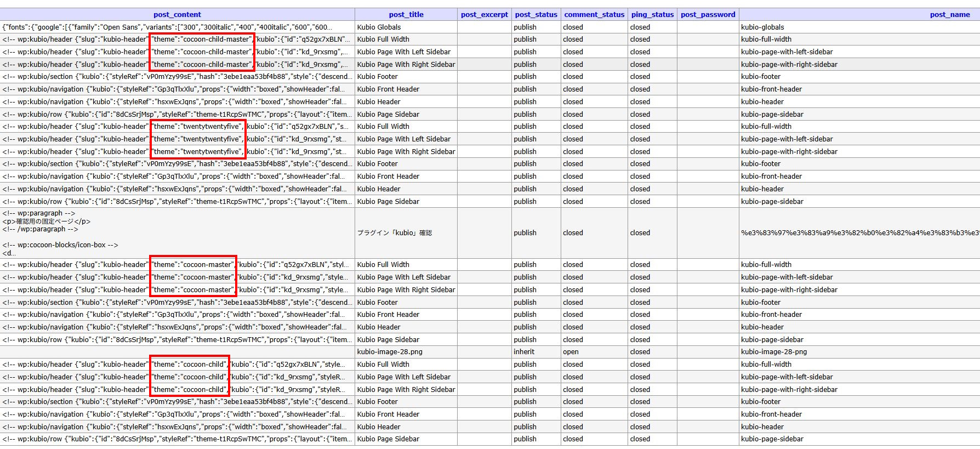Sort by the post_status column header
Screen dimensions: 980x449
click(536, 15)
